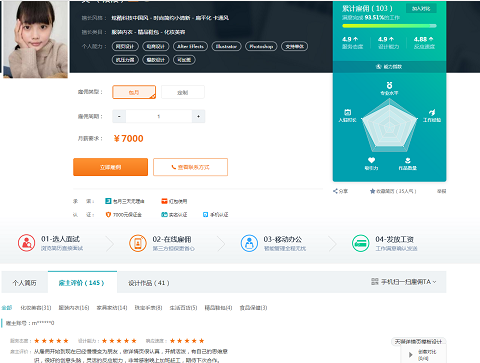The height and width of the screenshot is (363, 480).
Task: Click the red envelope usage icon
Action: click(164, 201)
